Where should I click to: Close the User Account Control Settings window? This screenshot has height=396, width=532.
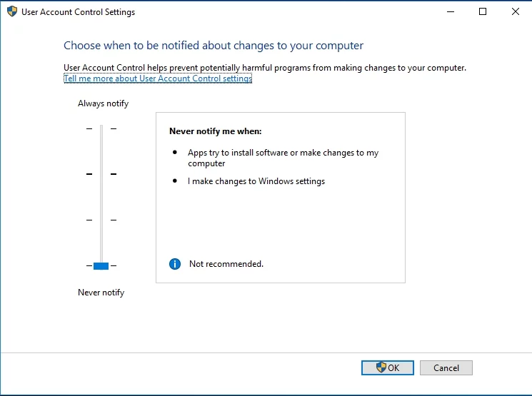pos(515,11)
